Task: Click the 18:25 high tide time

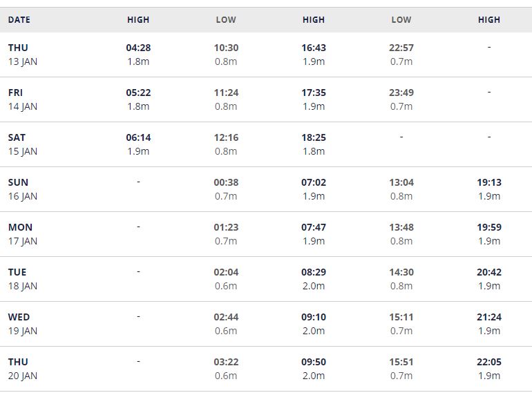Action: (314, 137)
